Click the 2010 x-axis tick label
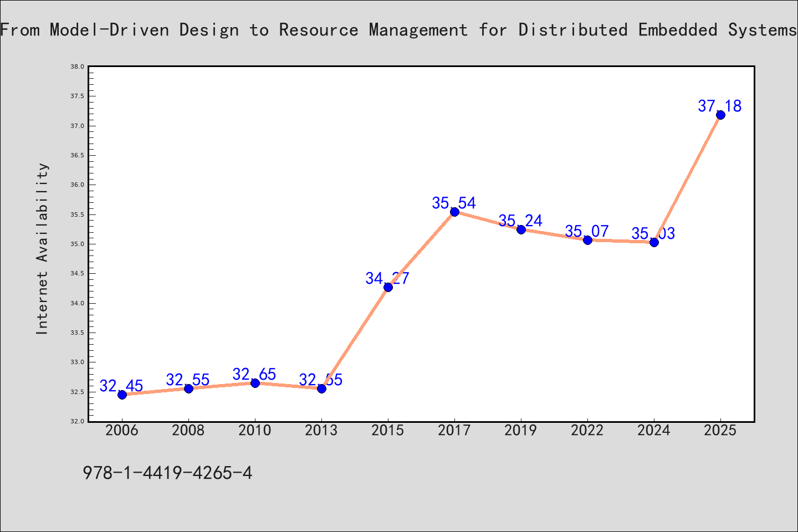798x532 pixels. (x=255, y=431)
